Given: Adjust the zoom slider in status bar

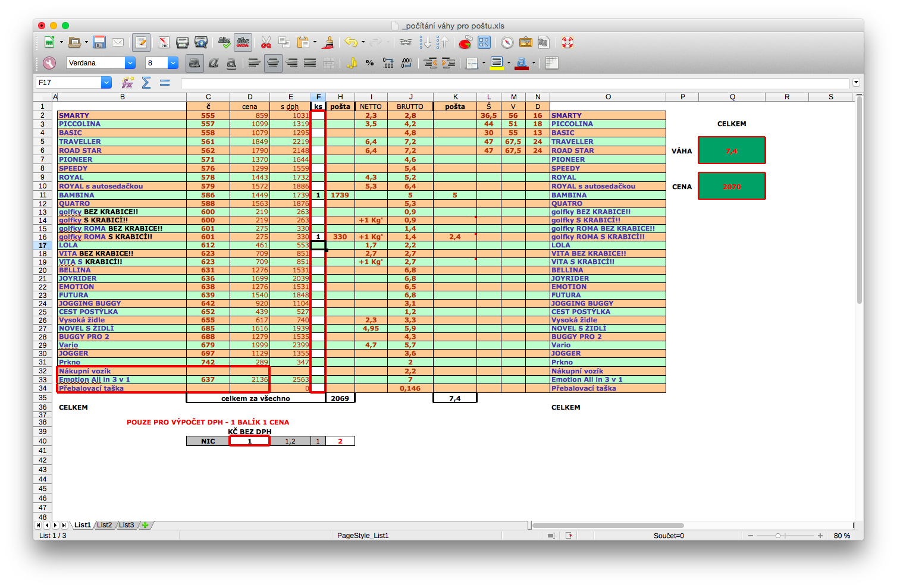Looking at the screenshot, I should [777, 536].
